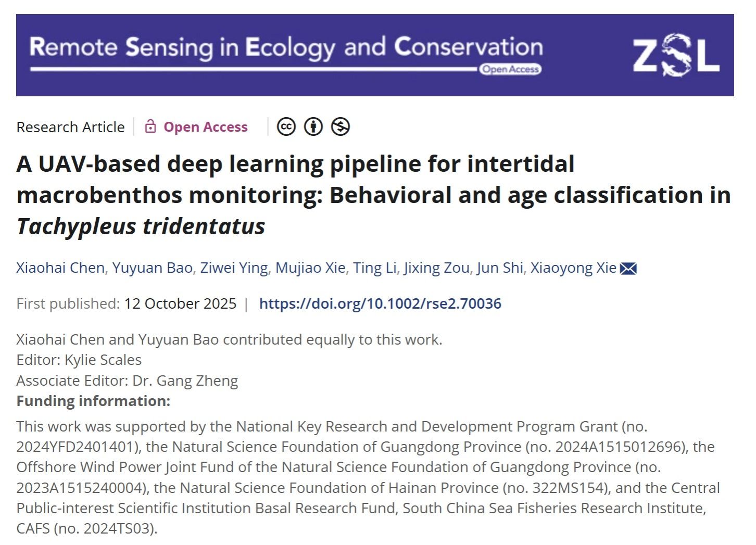Click the Funding information heading
Image resolution: width=756 pixels, height=545 pixels.
(x=93, y=401)
